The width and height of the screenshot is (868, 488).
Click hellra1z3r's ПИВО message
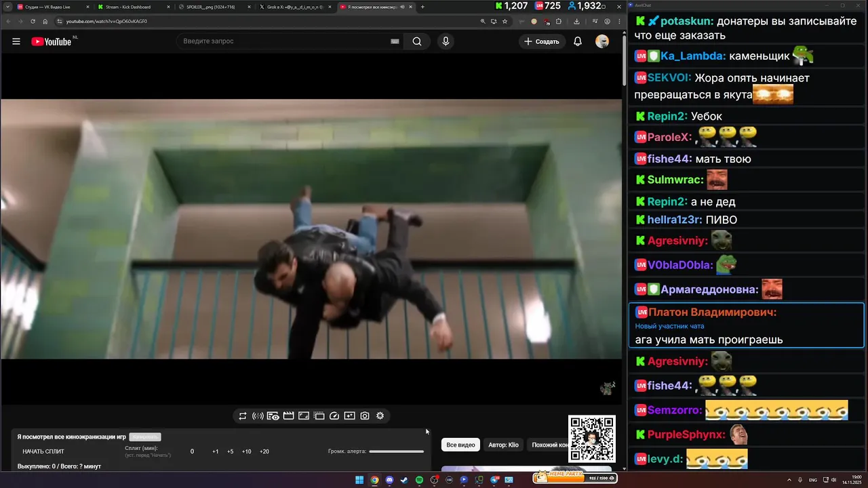[748, 220]
